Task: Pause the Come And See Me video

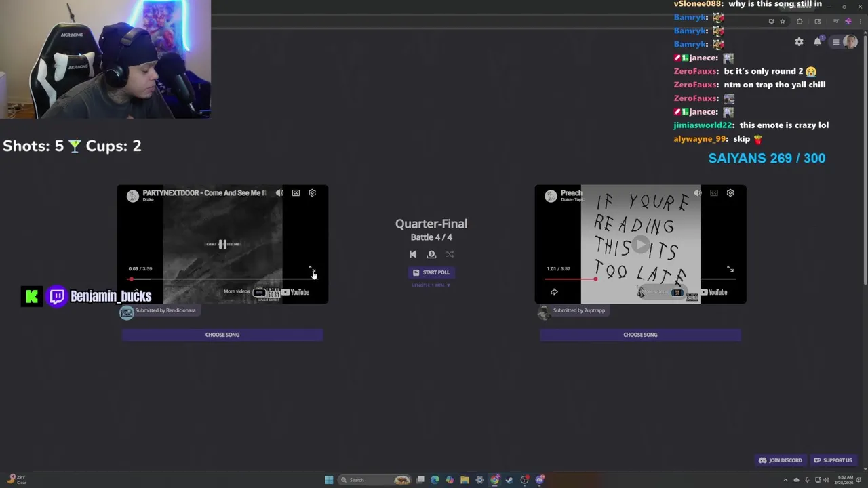Action: [222, 245]
